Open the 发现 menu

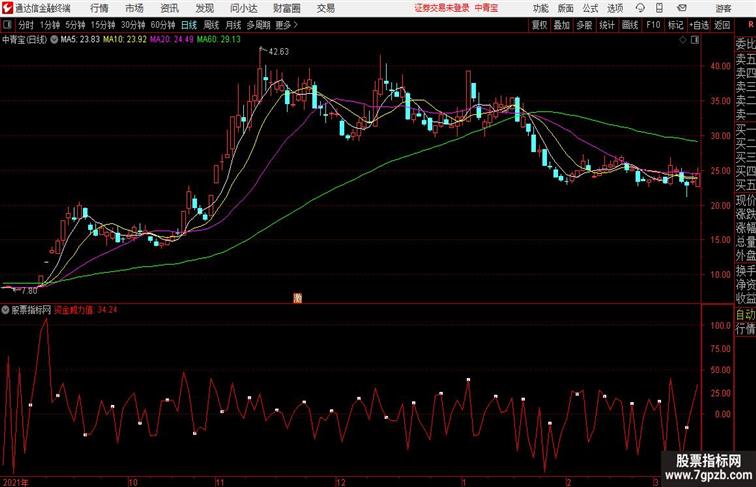click(x=204, y=8)
